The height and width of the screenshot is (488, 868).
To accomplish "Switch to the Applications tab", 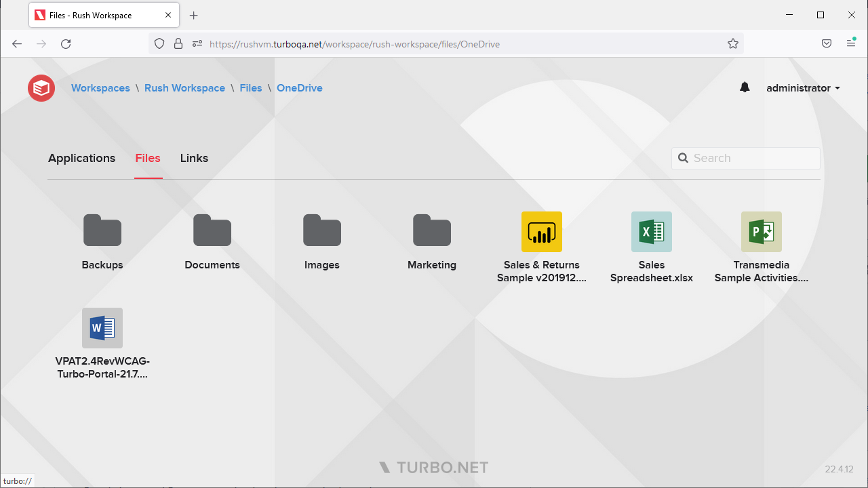I will point(81,158).
